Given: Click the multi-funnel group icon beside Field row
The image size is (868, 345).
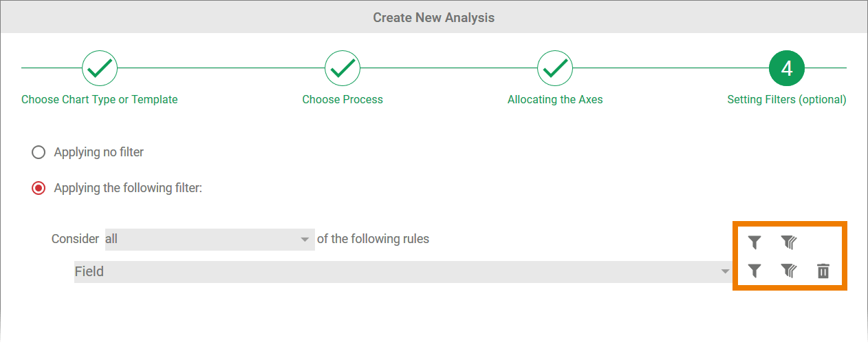Looking at the screenshot, I should tap(788, 271).
